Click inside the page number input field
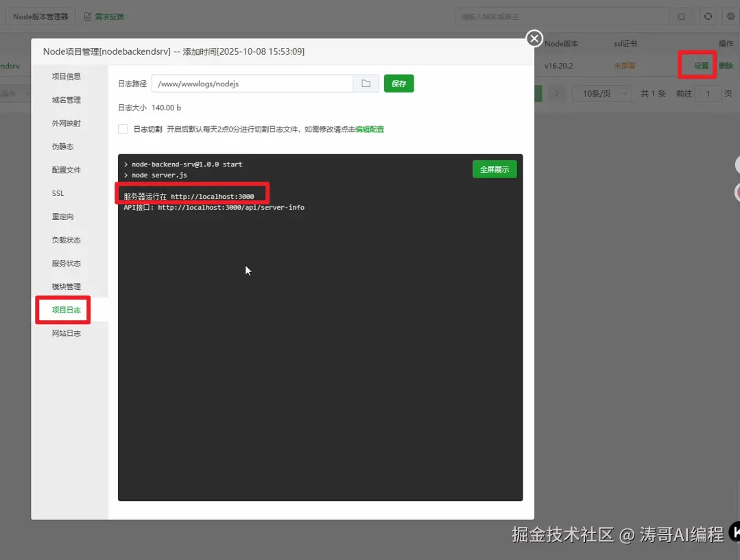Image resolution: width=740 pixels, height=560 pixels. click(706, 94)
